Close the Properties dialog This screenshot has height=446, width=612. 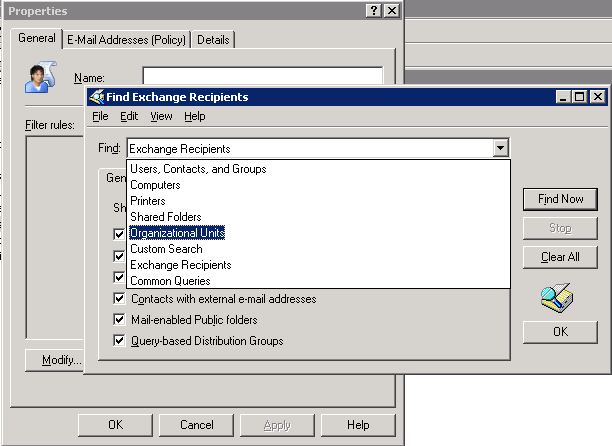[391, 10]
